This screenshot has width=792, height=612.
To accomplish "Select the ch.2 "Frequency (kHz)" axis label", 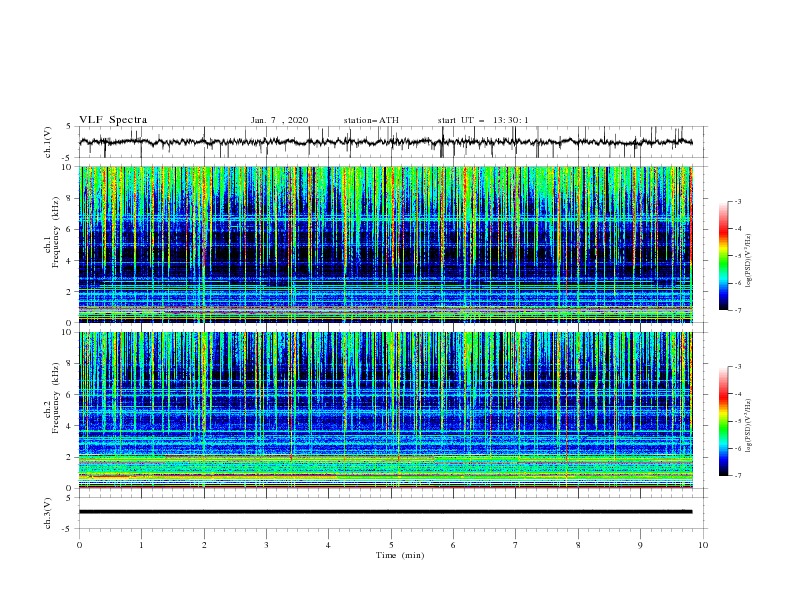I will point(56,398).
